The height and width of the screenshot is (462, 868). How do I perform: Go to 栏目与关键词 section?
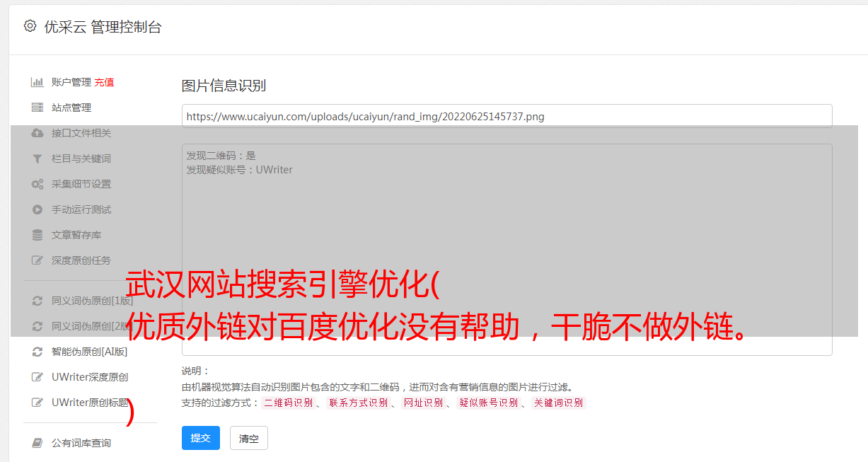(x=81, y=158)
